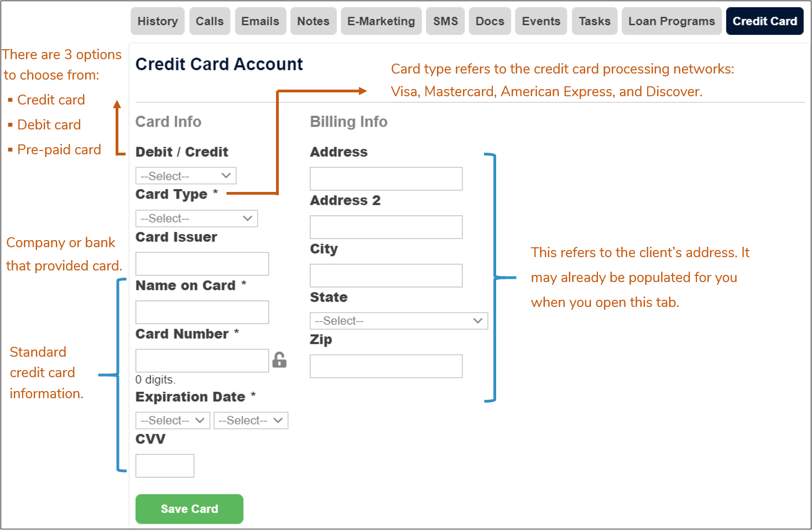Click the Save Card button
This screenshot has height=531, width=812.
pos(189,508)
